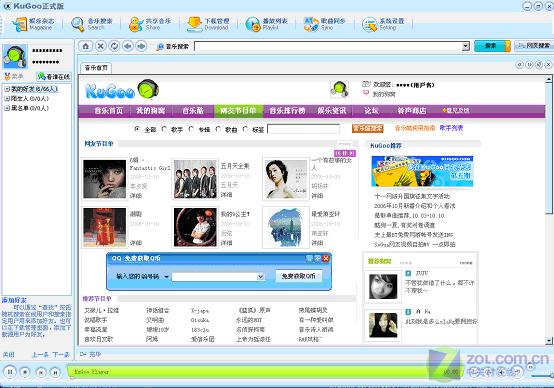
Task: Go to browser home page icon
Action: [x=86, y=46]
